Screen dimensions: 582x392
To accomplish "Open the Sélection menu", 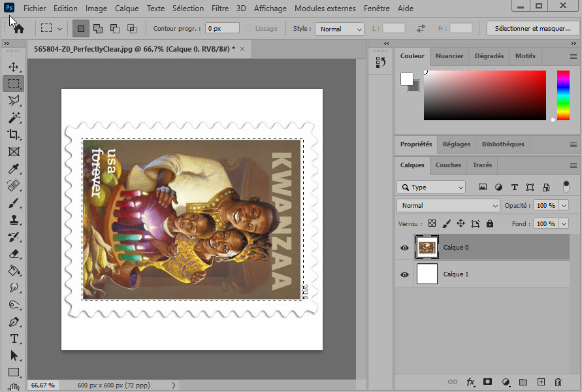I will coord(188,8).
